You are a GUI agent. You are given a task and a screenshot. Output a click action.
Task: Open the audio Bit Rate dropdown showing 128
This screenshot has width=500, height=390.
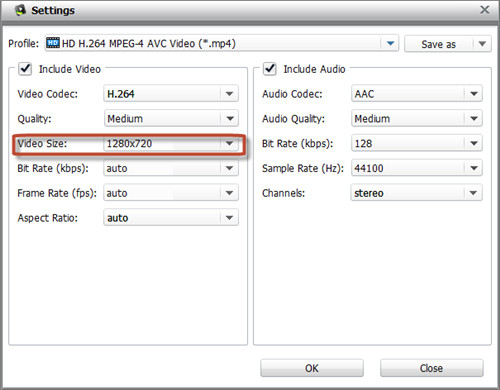(x=417, y=143)
